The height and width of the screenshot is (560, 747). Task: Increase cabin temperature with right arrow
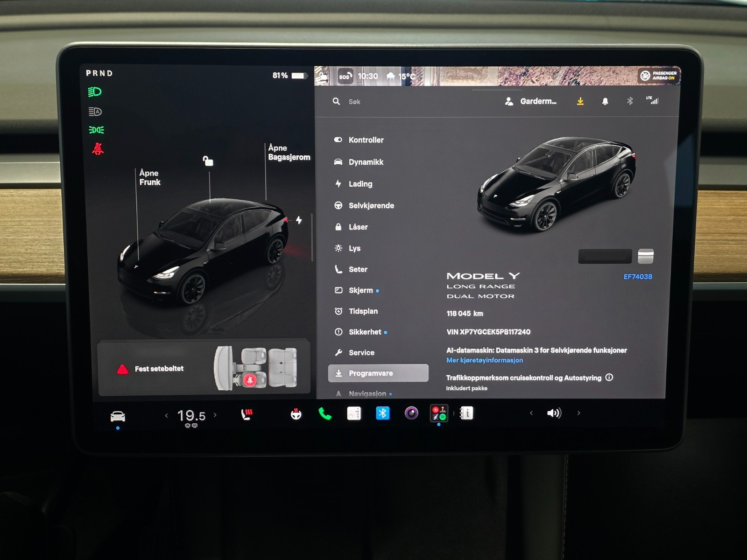pos(215,414)
